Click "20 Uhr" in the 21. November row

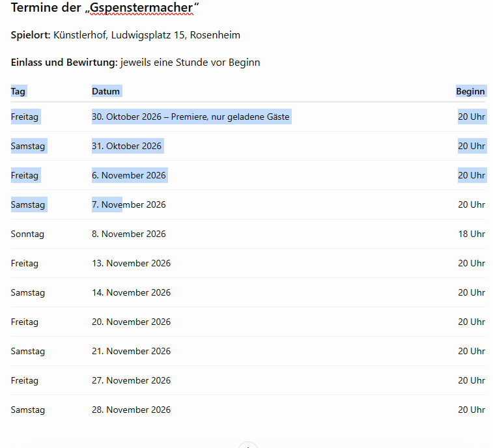tap(472, 351)
